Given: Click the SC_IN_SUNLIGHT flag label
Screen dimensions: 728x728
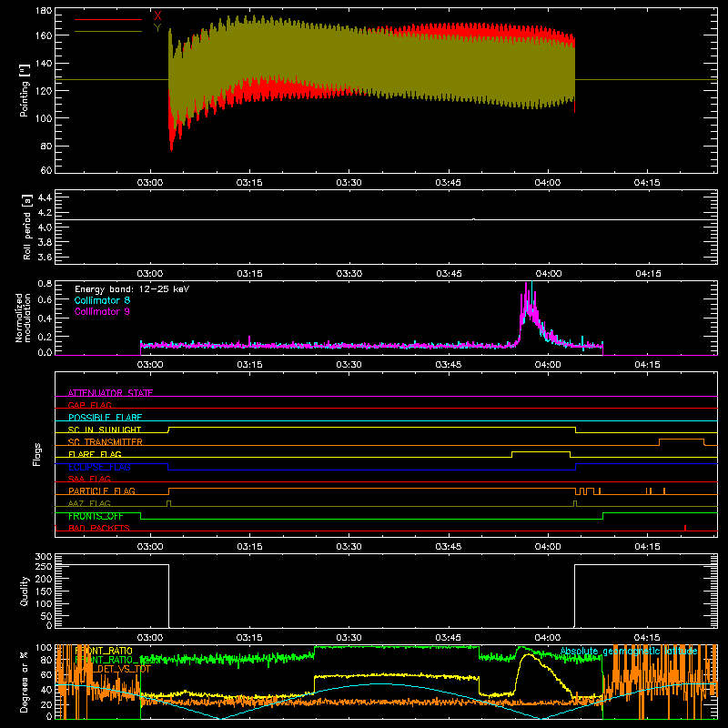Looking at the screenshot, I should click(x=105, y=430).
